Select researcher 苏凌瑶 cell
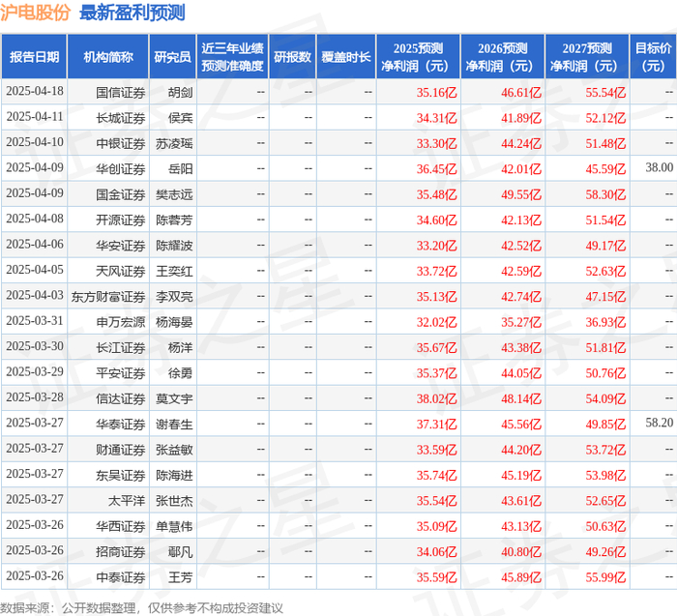The height and width of the screenshot is (616, 677). pos(174,143)
